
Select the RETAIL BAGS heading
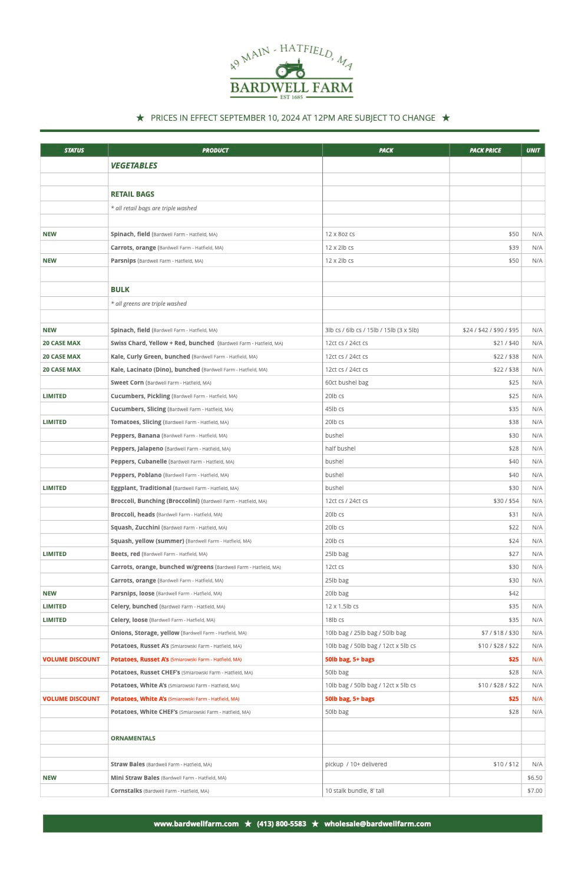133,194
